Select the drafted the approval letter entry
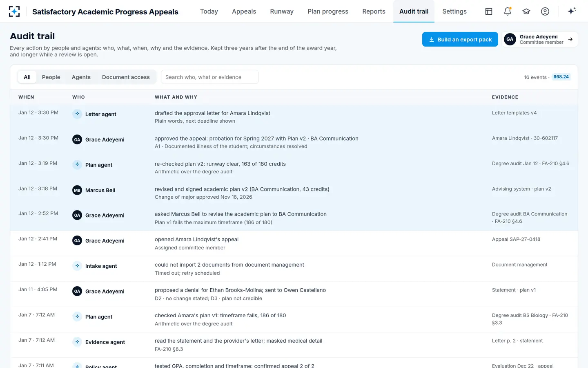 pyautogui.click(x=294, y=117)
